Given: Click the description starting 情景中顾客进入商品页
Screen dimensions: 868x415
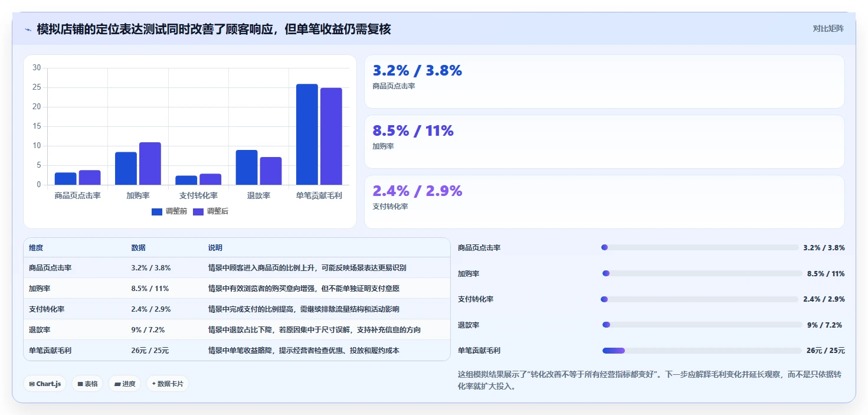Looking at the screenshot, I should (307, 268).
